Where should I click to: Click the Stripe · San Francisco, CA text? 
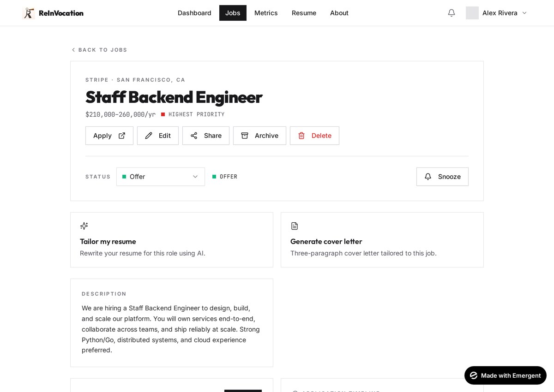(135, 80)
